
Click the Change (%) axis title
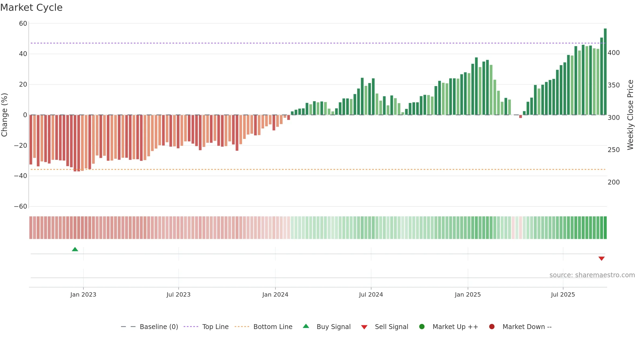click(4, 115)
